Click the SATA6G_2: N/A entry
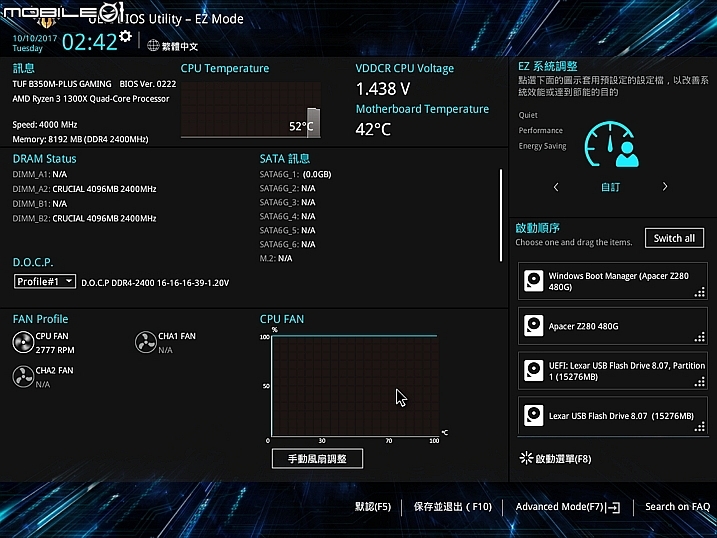This screenshot has width=717, height=538. [x=287, y=188]
